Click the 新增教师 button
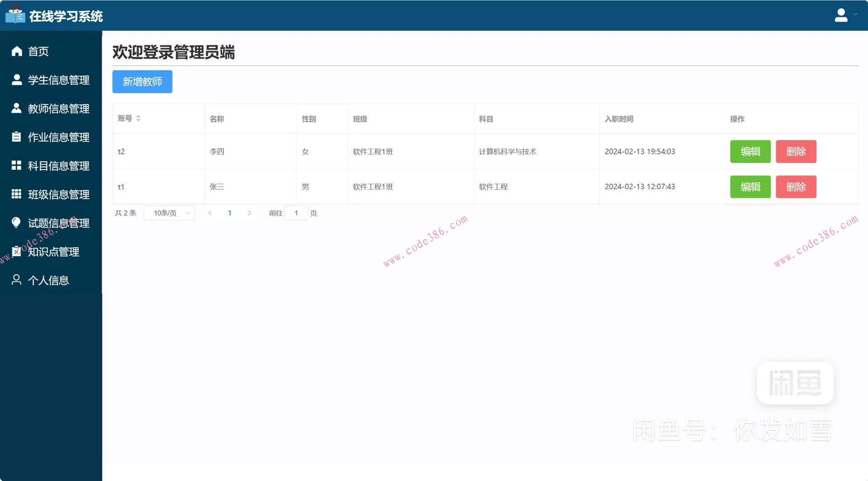The image size is (868, 481). pyautogui.click(x=142, y=81)
